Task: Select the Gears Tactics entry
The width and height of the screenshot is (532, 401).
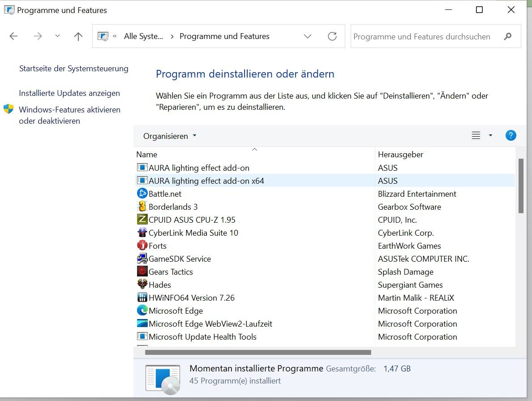Action: pos(171,272)
